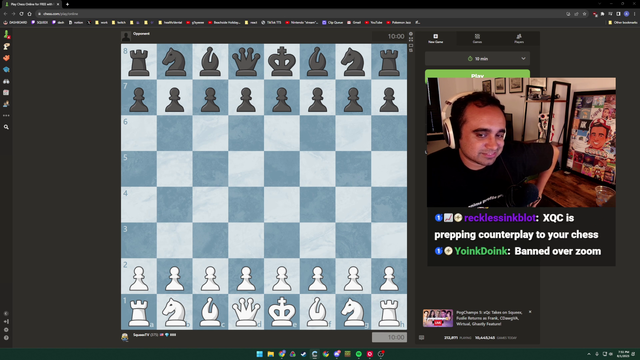
Task: Open the More three-dots sidebar item
Action: point(6,116)
